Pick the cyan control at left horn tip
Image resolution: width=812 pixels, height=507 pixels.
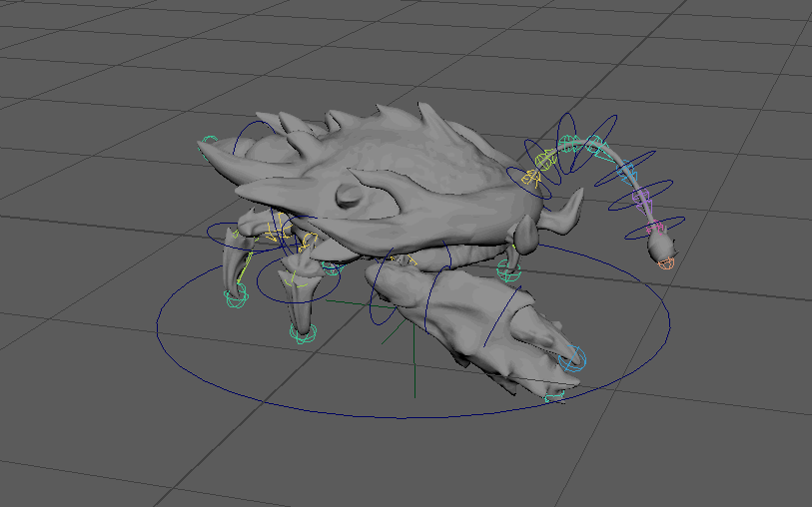[x=209, y=144]
